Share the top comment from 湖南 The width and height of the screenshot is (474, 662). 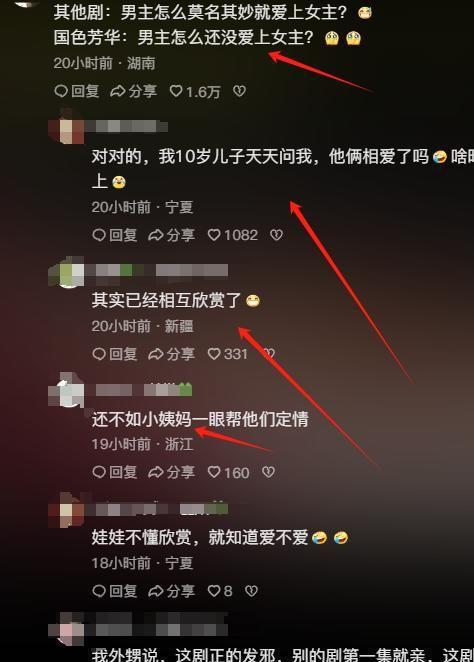point(133,91)
